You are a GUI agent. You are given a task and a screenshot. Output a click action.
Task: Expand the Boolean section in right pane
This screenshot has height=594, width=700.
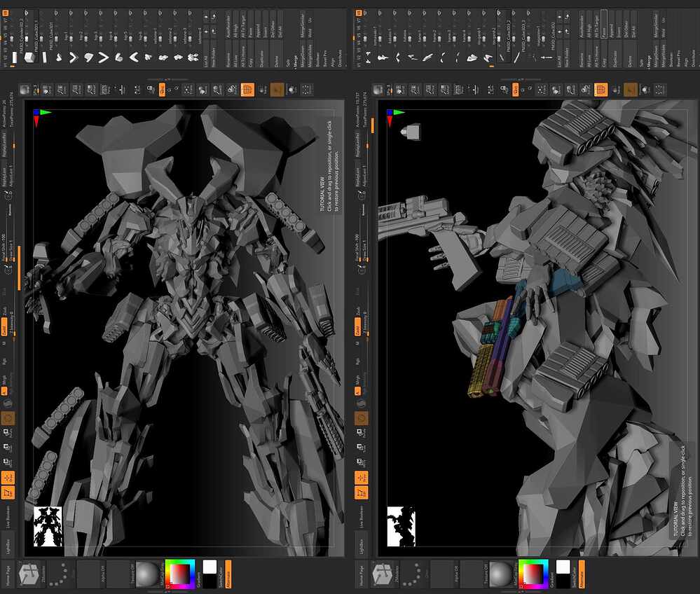(x=671, y=60)
